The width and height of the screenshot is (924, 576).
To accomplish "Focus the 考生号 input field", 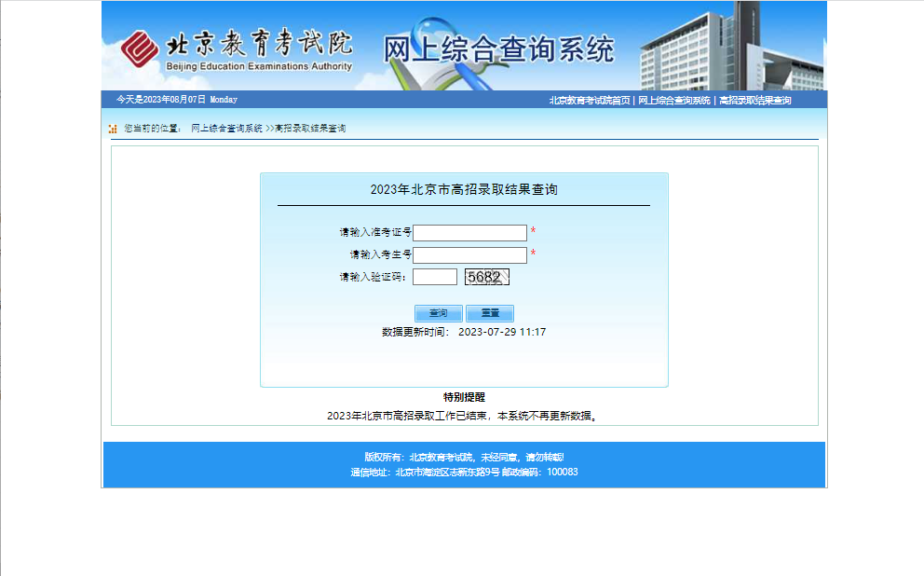I will pyautogui.click(x=469, y=255).
